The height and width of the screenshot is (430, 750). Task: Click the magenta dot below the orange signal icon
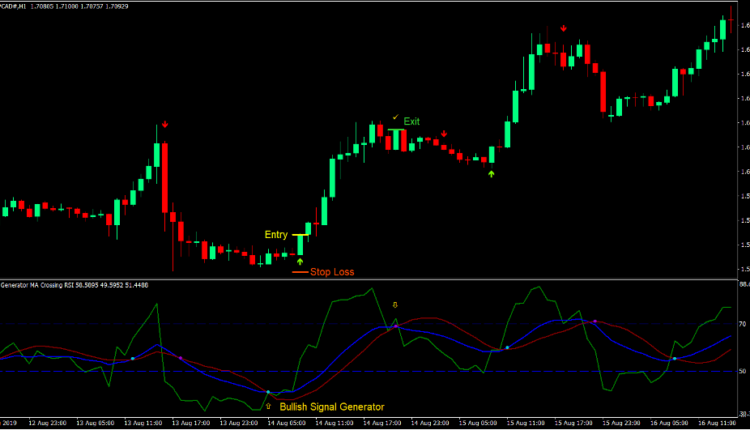[395, 326]
